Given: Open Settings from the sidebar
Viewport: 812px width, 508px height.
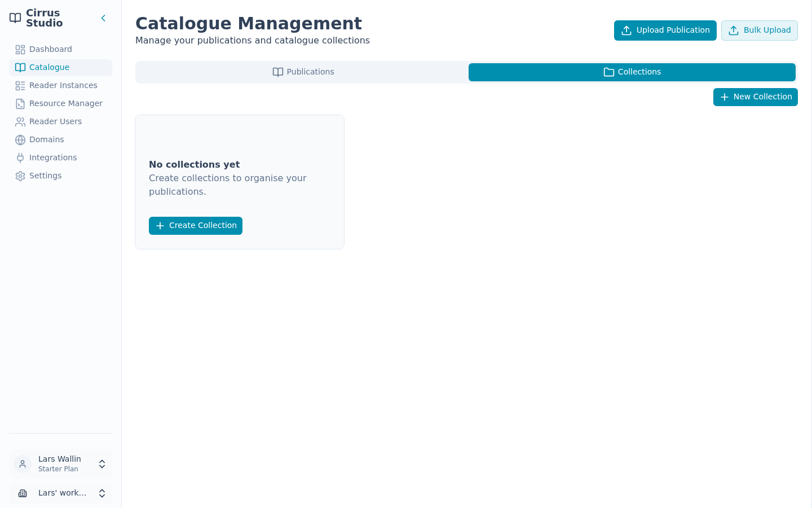Looking at the screenshot, I should pyautogui.click(x=60, y=176).
